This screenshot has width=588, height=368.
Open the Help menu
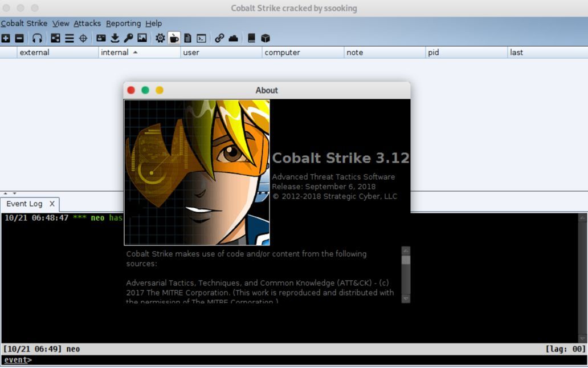click(x=154, y=23)
